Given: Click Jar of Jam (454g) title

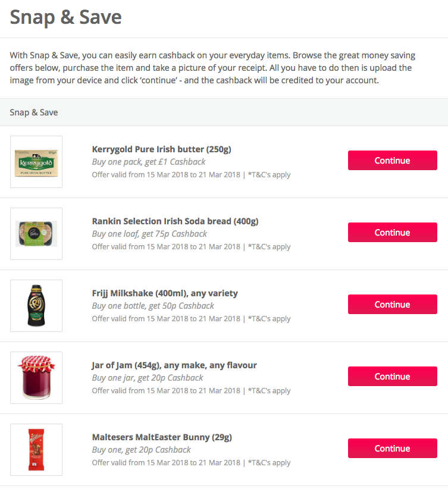Looking at the screenshot, I should coord(174,365).
